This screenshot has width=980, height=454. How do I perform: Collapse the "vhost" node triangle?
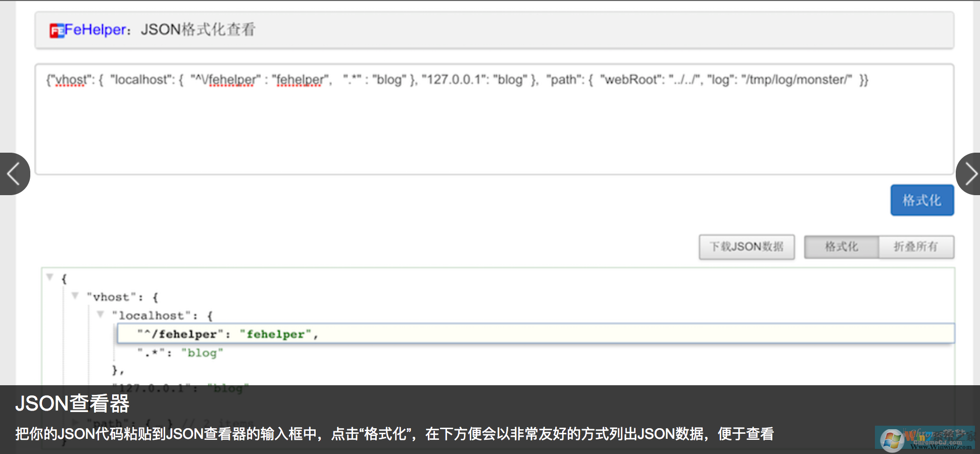click(x=75, y=296)
